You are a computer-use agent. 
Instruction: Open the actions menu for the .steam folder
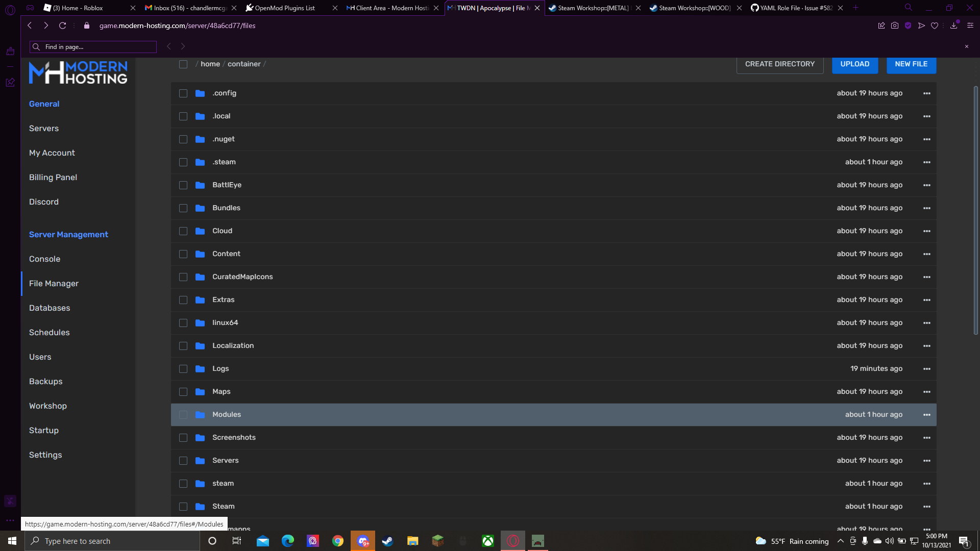[x=926, y=162]
